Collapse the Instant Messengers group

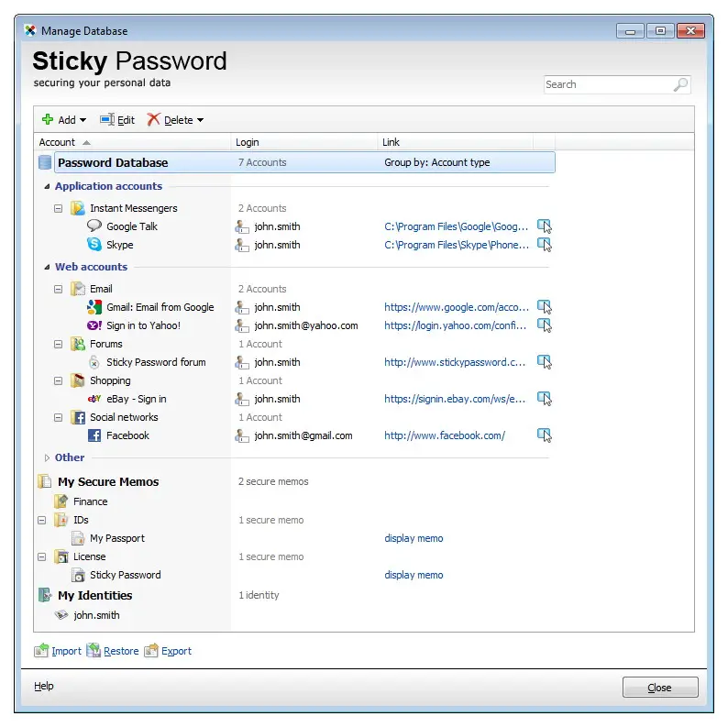(x=58, y=208)
